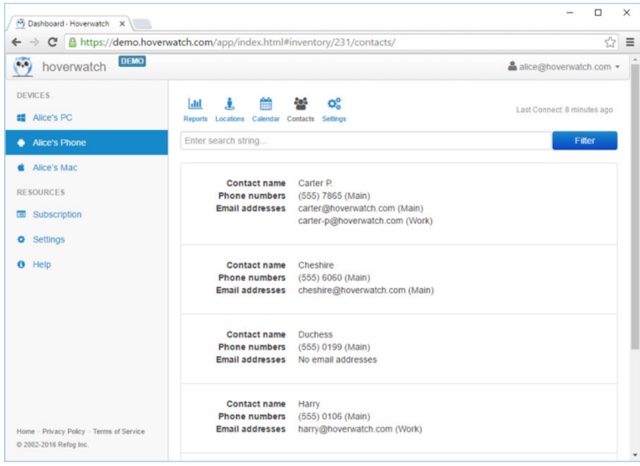Click the Android icon beside Alice's Phone
640x466 pixels.
21,143
